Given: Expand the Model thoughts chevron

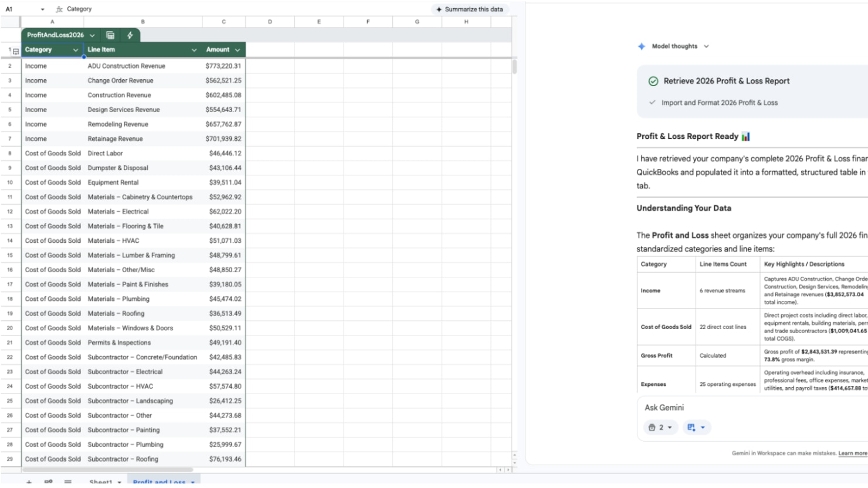Looking at the screenshot, I should [x=706, y=46].
